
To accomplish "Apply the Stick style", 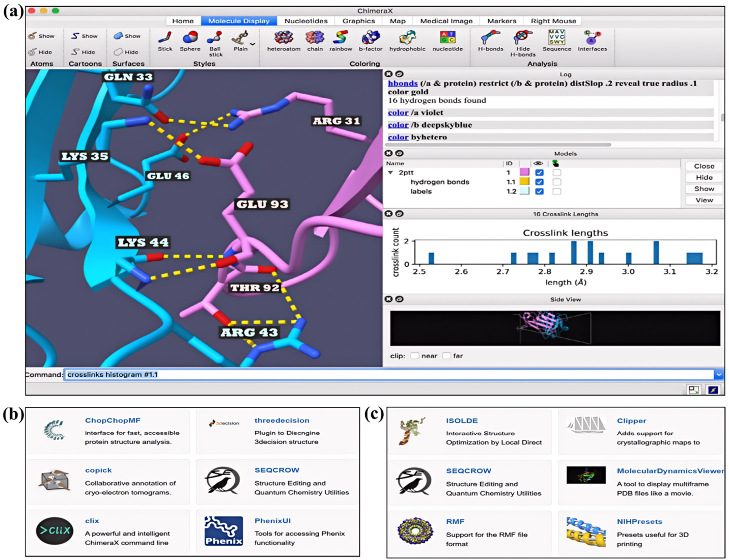I will (x=165, y=37).
